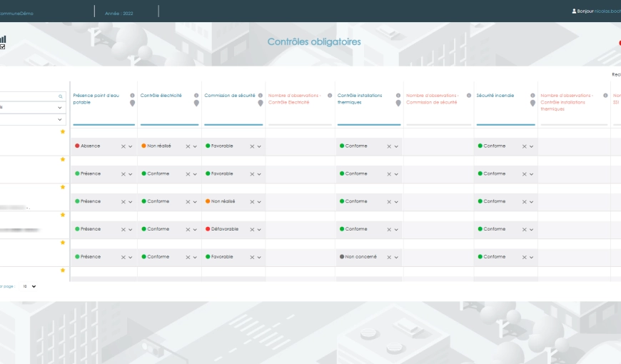Screen dimensions: 621x364
Task: Open info icon for Commission de sécurité column
Action: click(x=261, y=96)
